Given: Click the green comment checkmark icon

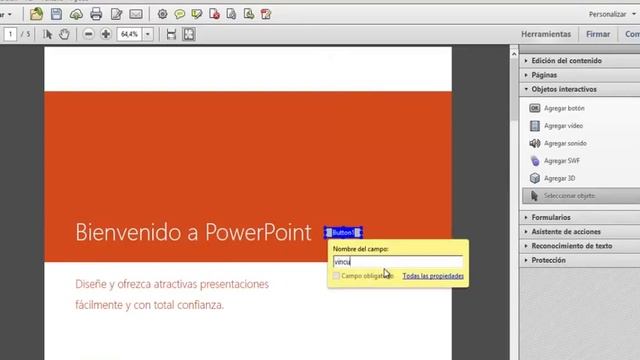Looking at the screenshot, I should 197,14.
